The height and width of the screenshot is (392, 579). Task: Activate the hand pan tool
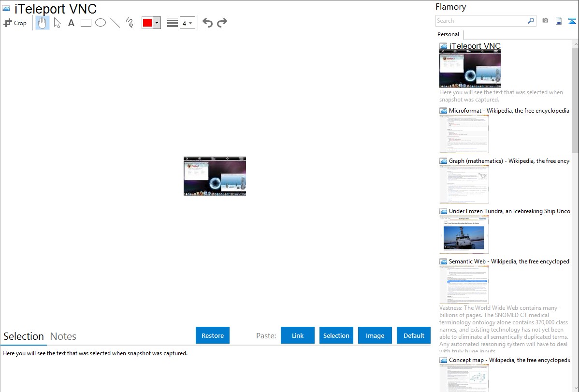tap(43, 23)
